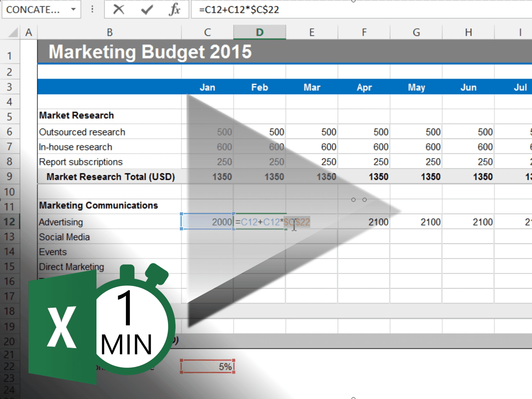Click the Marketing Budget 2015 title
Viewport: 532px width, 399px height.
[150, 52]
